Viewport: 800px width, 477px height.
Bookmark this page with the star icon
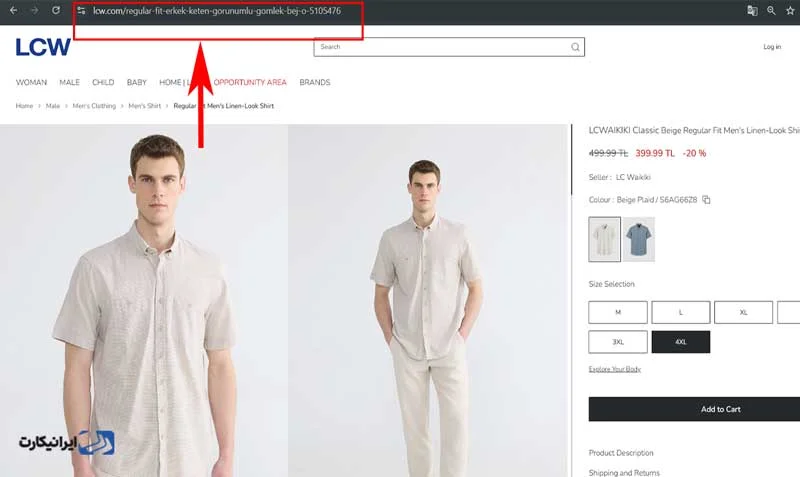[790, 10]
